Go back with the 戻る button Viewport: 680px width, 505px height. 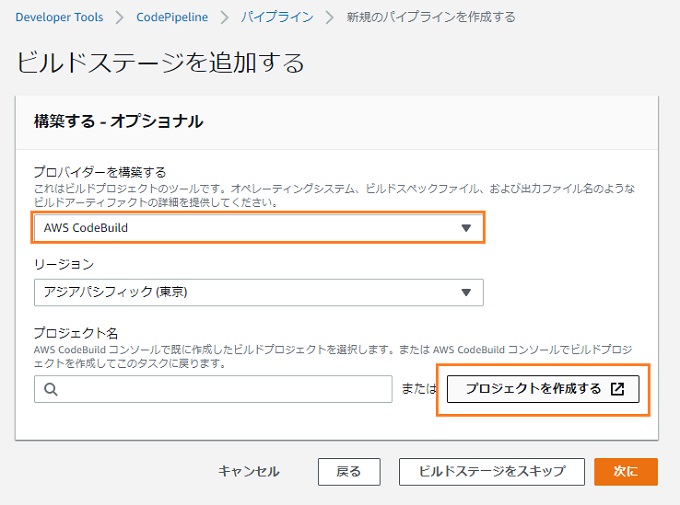coord(349,472)
